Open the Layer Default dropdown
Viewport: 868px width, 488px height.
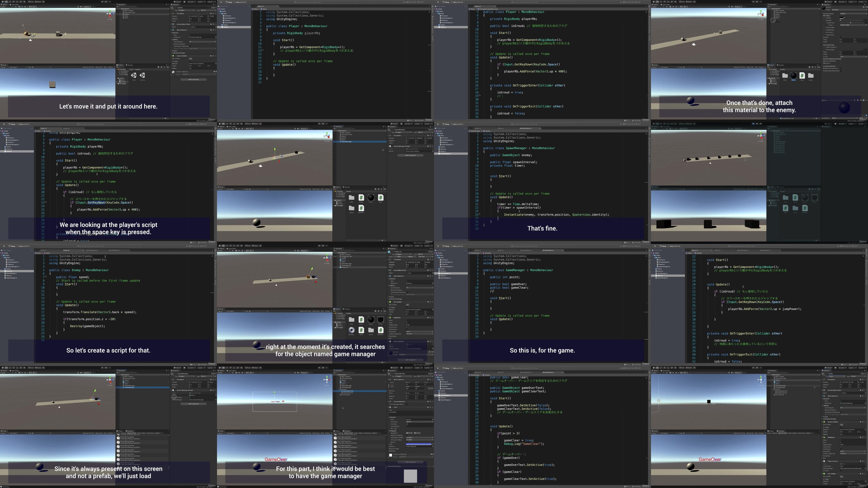(x=208, y=11)
